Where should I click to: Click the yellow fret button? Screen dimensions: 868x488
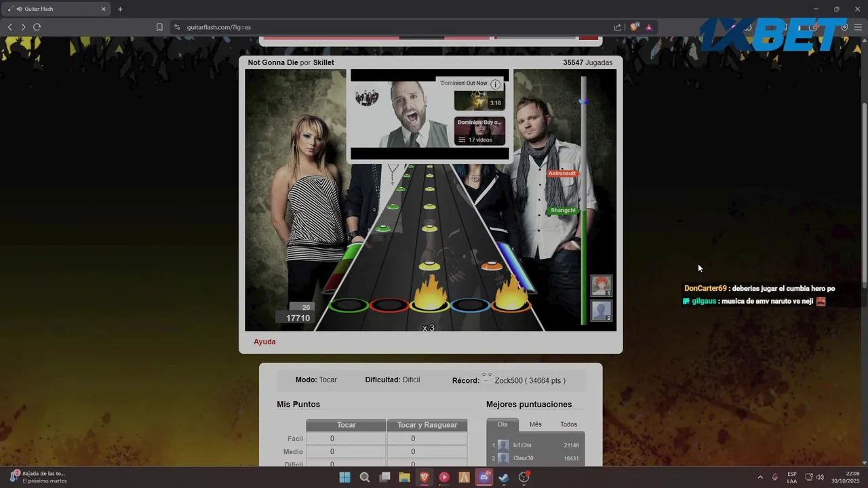(x=430, y=305)
